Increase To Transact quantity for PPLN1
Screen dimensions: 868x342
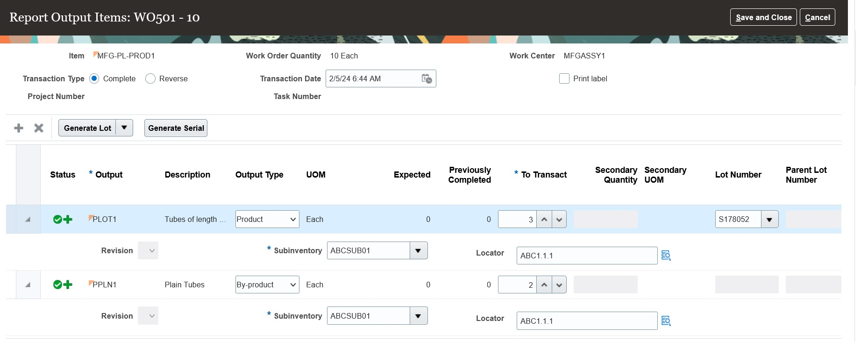pos(544,285)
